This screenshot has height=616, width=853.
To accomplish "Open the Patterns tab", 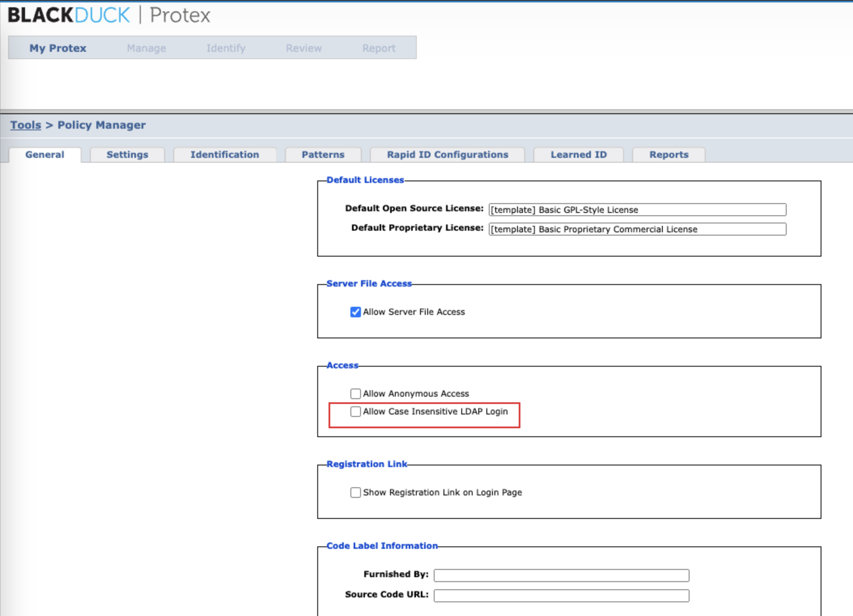I will 323,155.
